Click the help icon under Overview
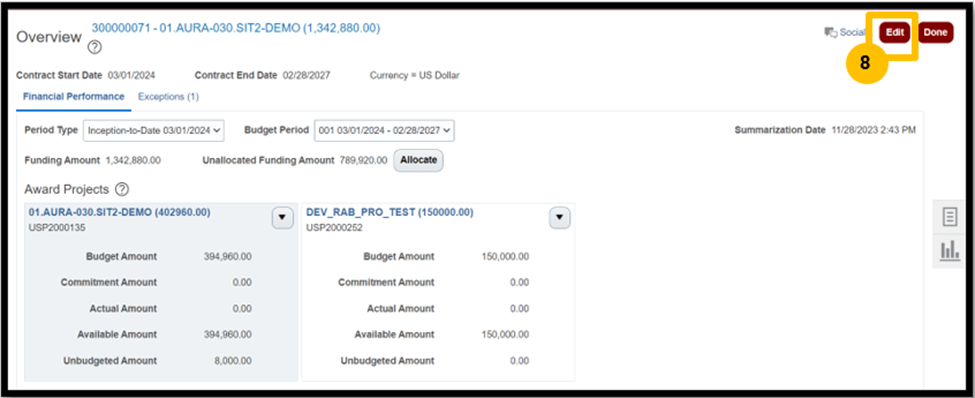Screen dimensions: 975x398 tap(95, 48)
